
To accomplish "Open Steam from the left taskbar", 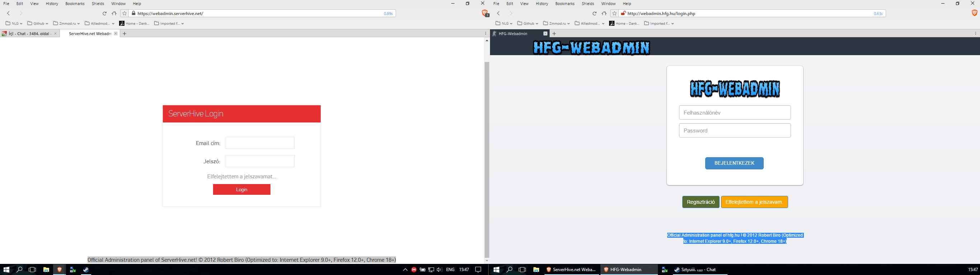I will click(86, 270).
